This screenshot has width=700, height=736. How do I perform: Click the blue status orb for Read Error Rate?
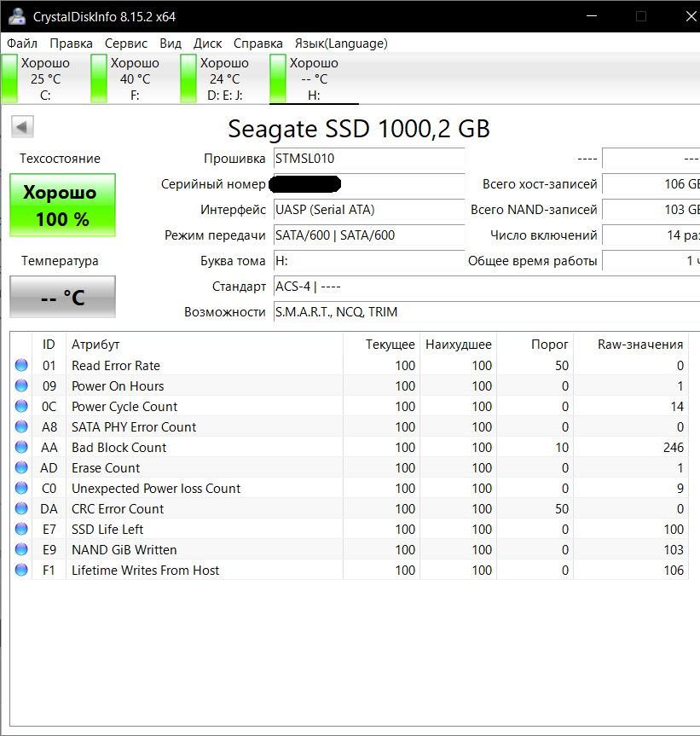tap(21, 366)
